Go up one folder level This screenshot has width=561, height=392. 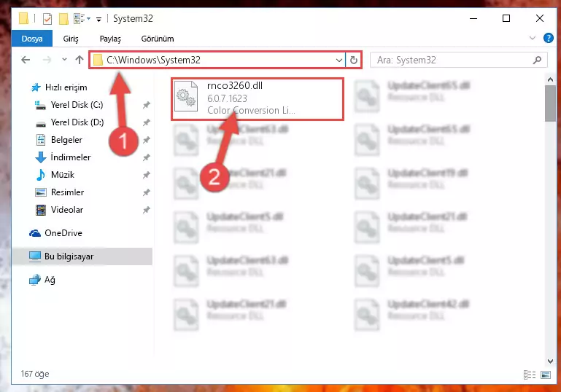(80, 60)
